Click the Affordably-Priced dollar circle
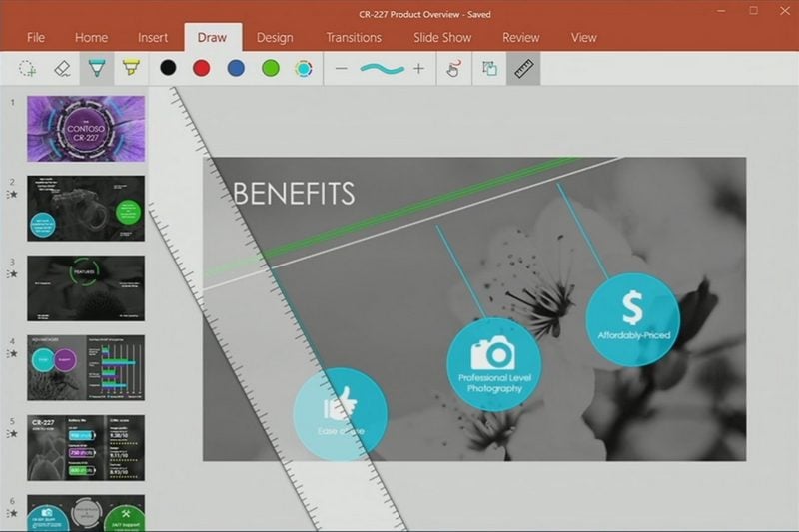 point(632,310)
